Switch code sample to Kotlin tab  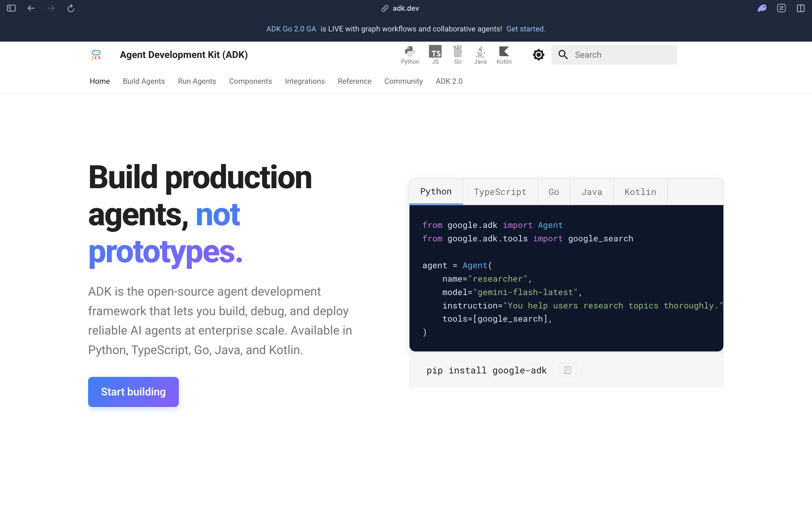point(640,192)
